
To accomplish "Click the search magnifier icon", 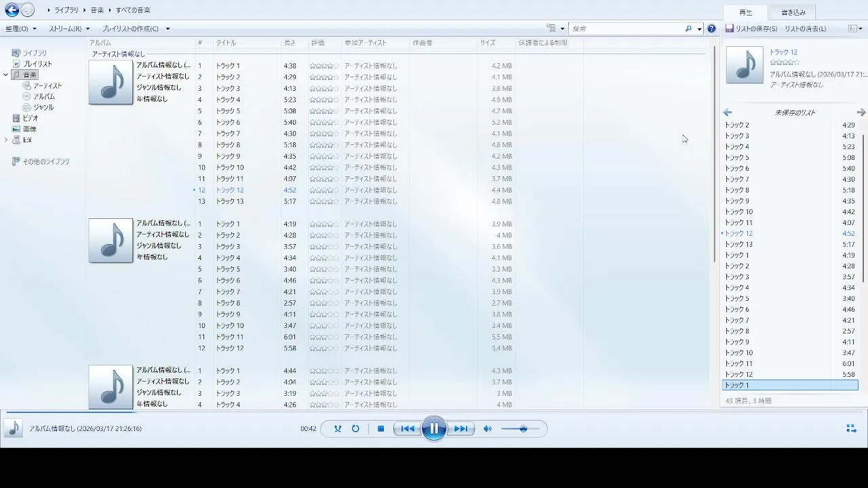I will [688, 28].
